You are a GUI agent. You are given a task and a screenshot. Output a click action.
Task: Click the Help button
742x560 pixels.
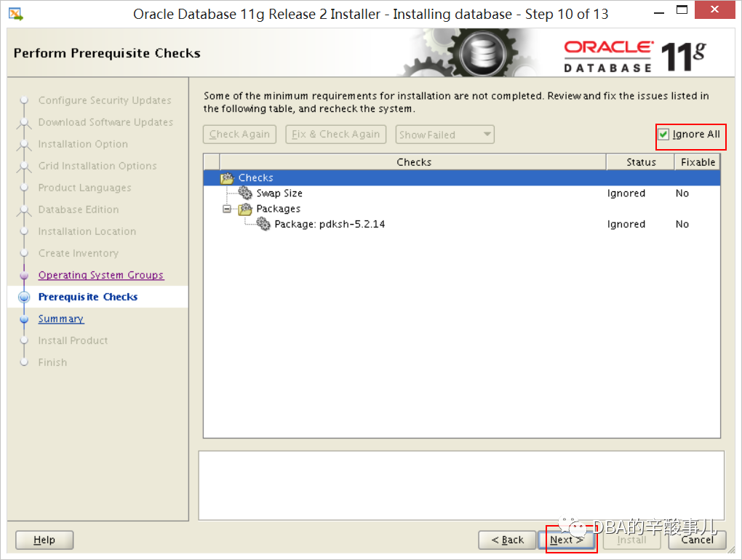tap(44, 540)
